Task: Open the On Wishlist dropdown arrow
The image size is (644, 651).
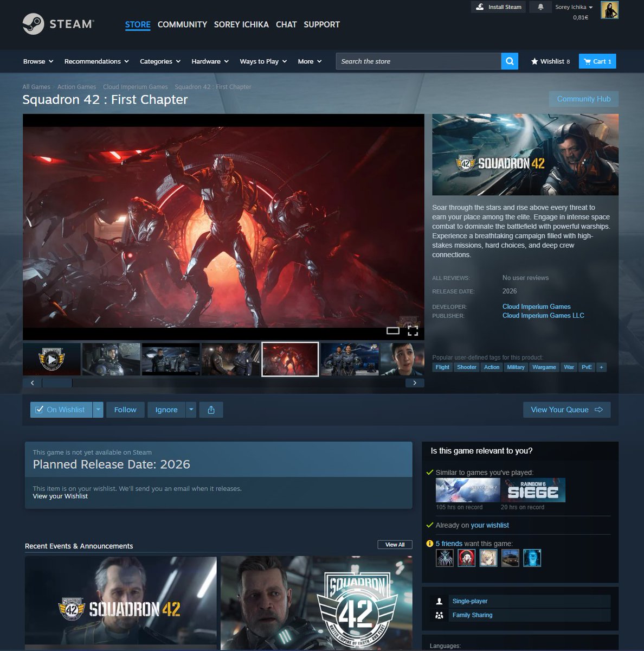Action: pos(98,410)
